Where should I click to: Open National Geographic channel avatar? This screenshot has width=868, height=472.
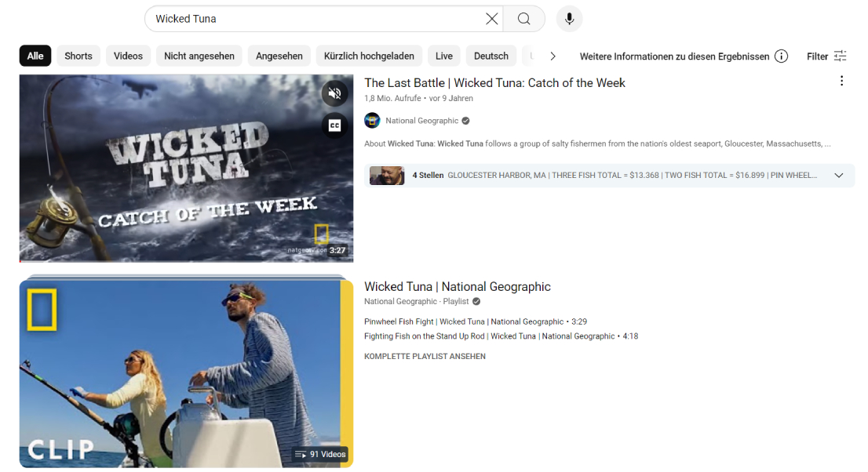coord(372,121)
